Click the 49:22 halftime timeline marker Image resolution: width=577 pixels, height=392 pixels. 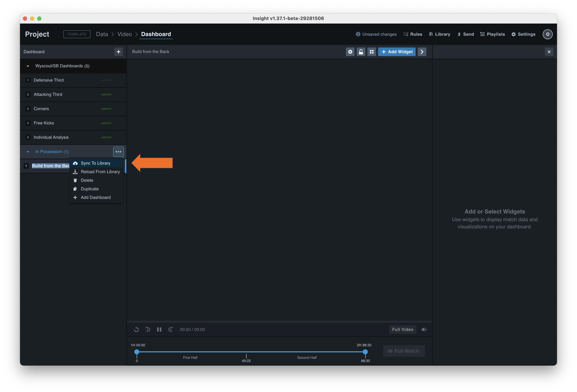point(246,358)
